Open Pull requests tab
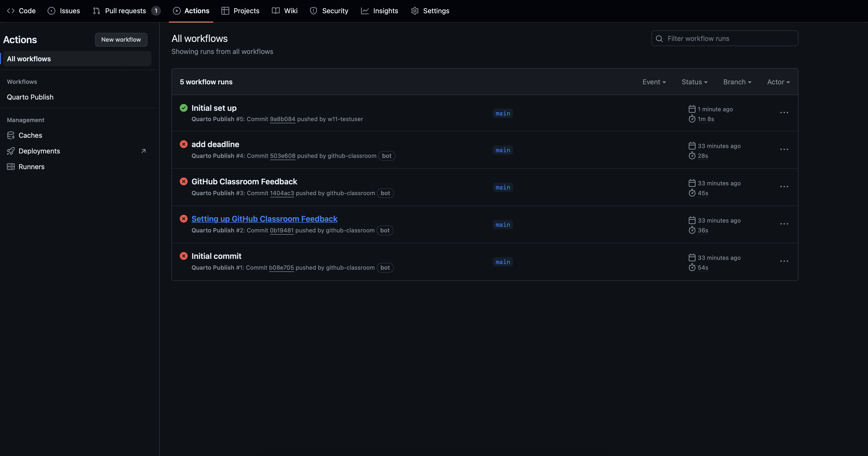The image size is (868, 456). point(126,11)
